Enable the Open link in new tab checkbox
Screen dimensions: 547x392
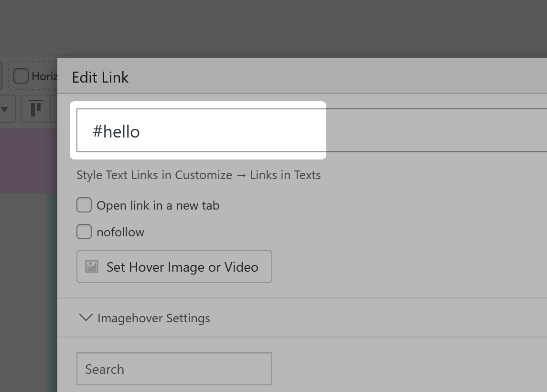coord(84,205)
